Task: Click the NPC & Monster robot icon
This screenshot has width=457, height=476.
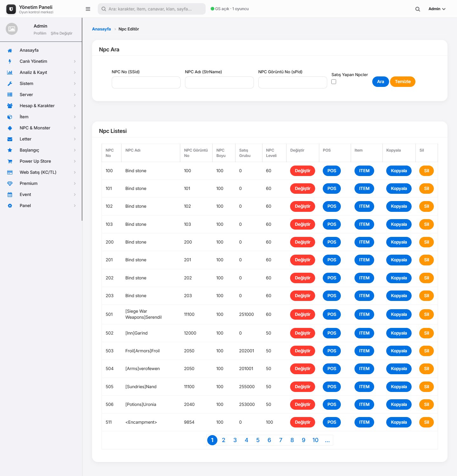Action: click(10, 128)
